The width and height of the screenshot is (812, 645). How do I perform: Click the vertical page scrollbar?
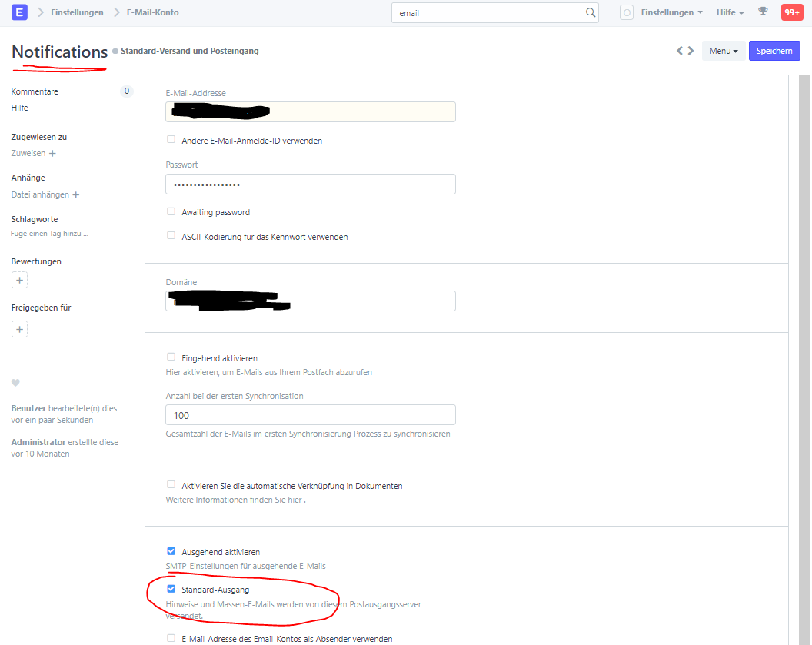pos(805,360)
